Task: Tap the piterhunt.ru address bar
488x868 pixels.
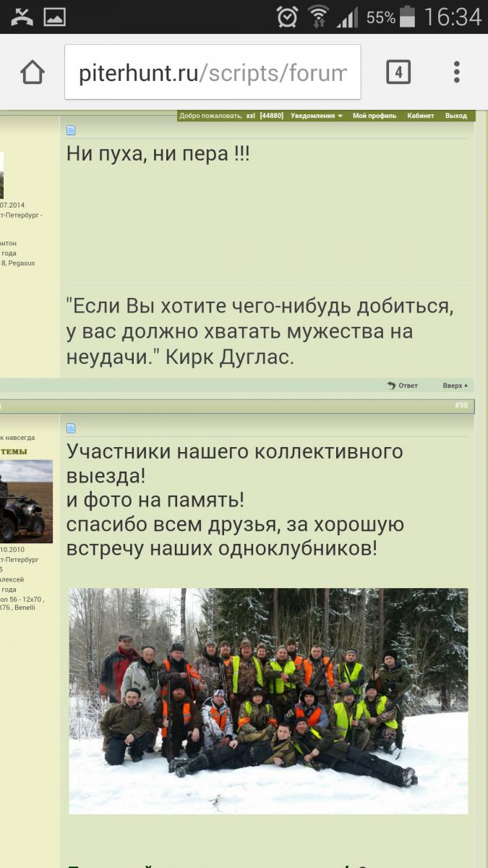Action: [x=213, y=72]
